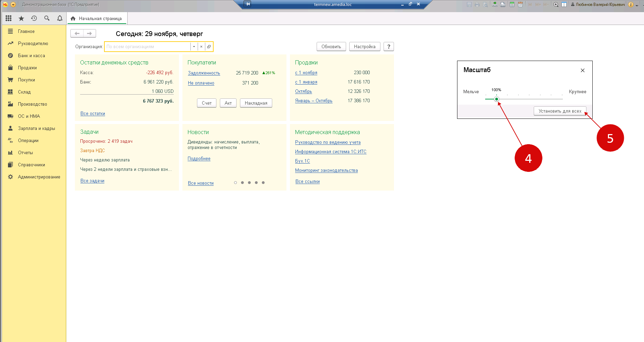
Task: Click the print preview icon
Action: (486, 5)
